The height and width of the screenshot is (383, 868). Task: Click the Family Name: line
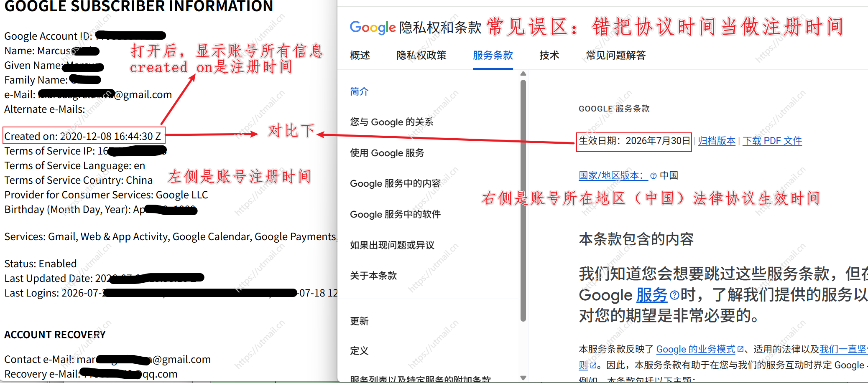pyautogui.click(x=53, y=80)
